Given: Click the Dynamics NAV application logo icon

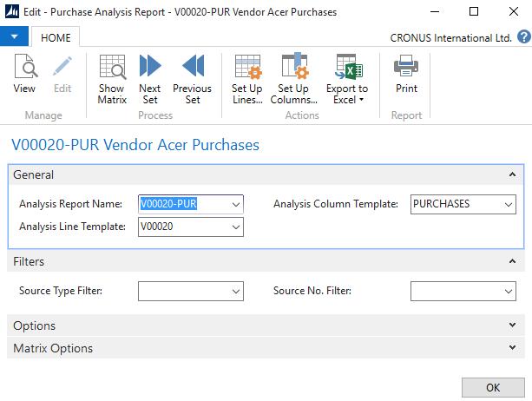Looking at the screenshot, I should point(12,11).
